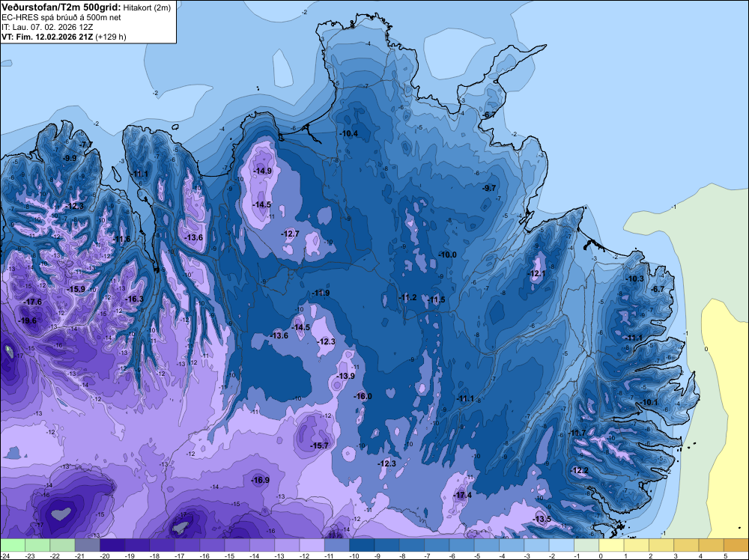
Task: Click the -14.9 temperature label
Action: pyautogui.click(x=262, y=171)
